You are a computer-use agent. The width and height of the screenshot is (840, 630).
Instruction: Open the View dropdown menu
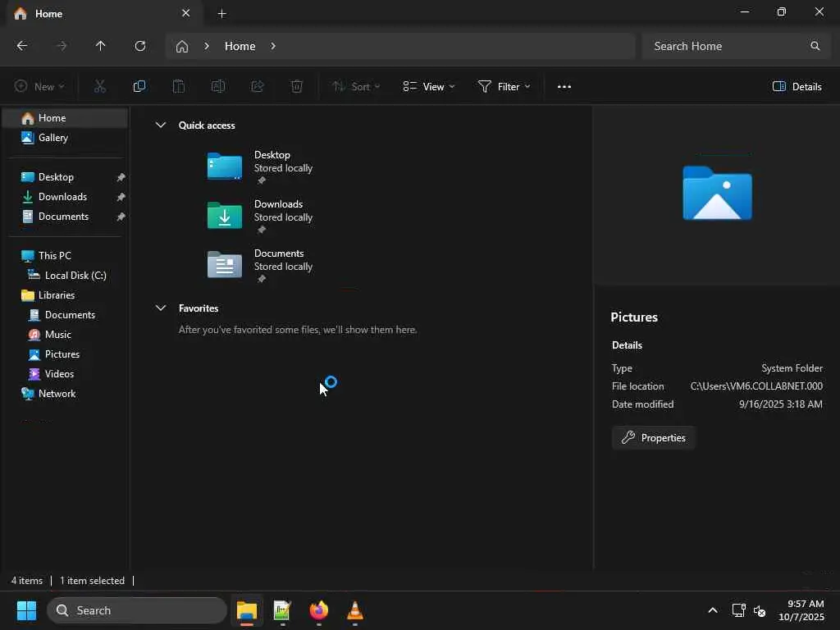click(x=428, y=86)
